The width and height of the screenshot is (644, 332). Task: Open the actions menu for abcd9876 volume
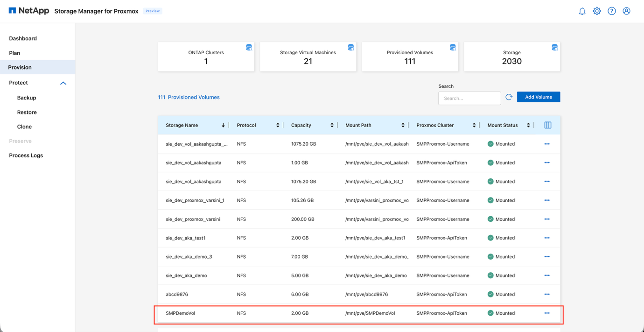[x=546, y=294]
